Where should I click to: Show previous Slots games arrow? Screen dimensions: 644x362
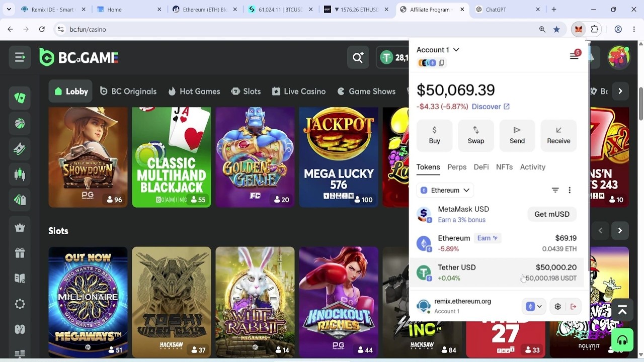600,231
